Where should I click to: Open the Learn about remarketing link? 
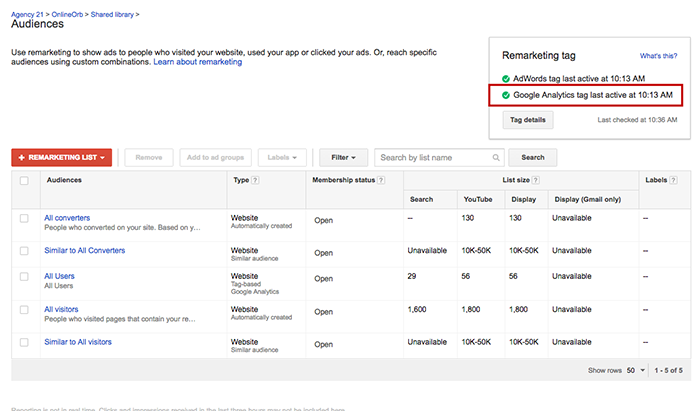(x=198, y=62)
